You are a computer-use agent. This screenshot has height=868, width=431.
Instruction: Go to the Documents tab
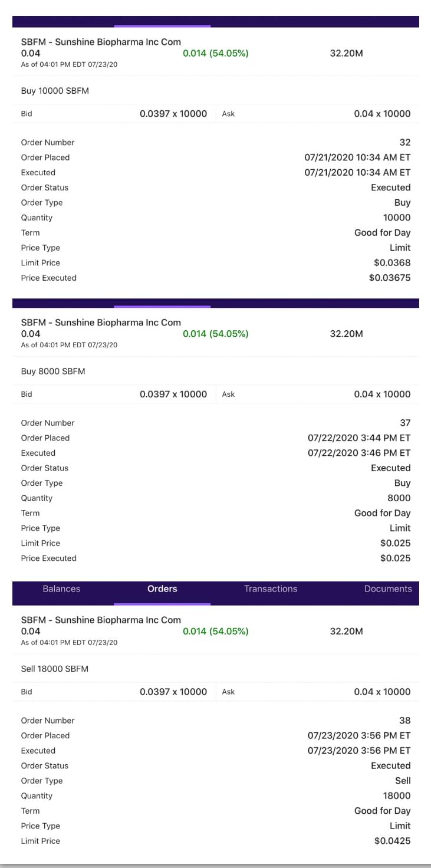(388, 588)
